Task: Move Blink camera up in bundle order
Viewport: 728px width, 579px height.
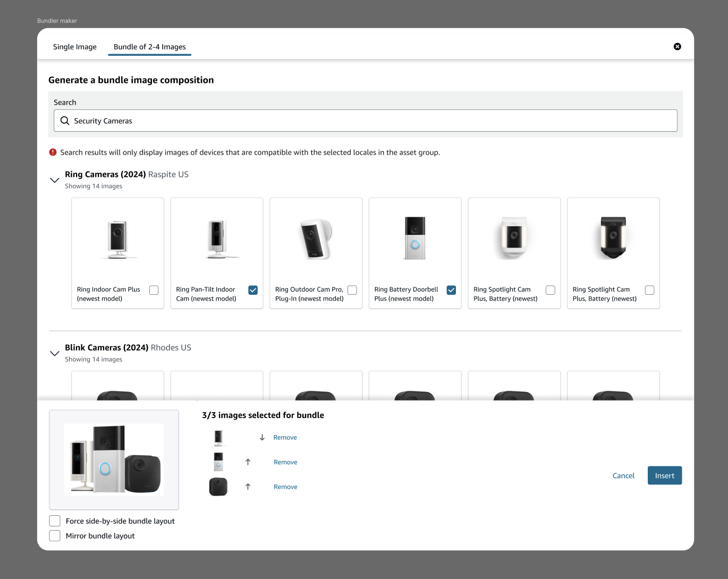Action: point(248,487)
